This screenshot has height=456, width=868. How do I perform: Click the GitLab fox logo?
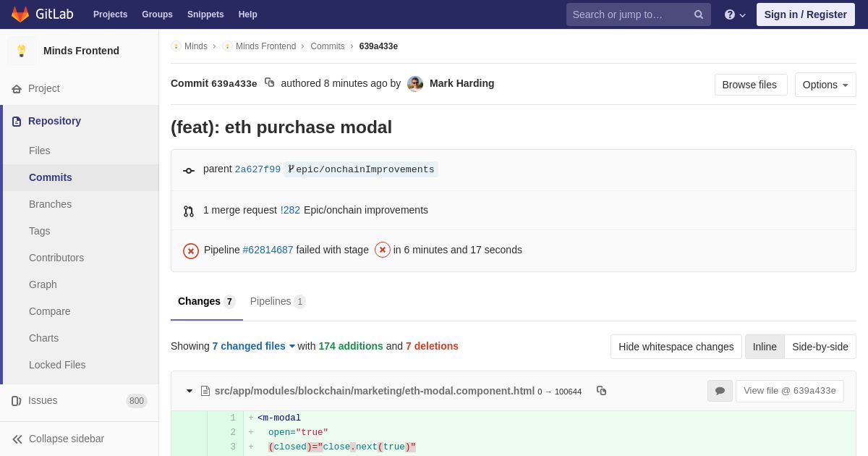coord(20,14)
